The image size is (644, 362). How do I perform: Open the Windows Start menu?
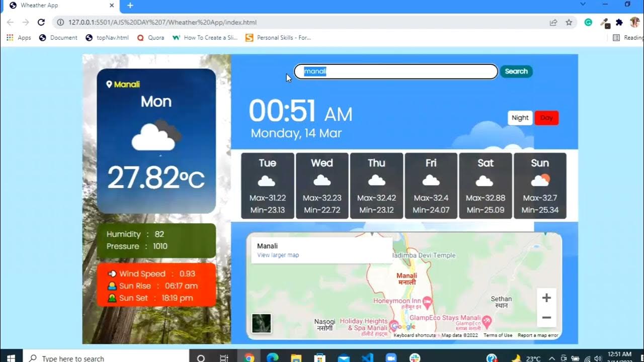[x=11, y=357]
